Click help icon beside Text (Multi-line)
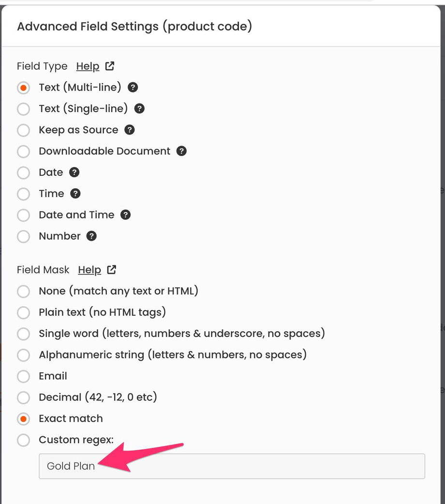This screenshot has height=504, width=445. coord(133,88)
